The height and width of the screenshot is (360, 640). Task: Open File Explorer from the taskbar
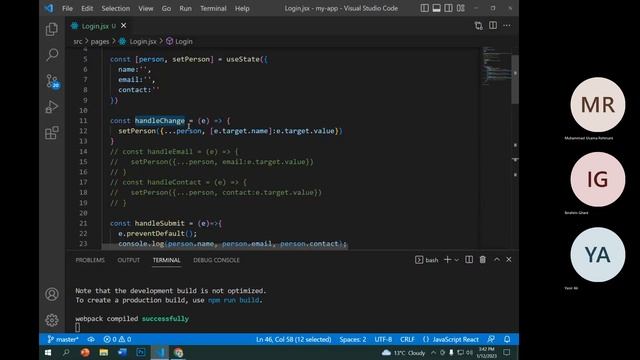[104, 353]
